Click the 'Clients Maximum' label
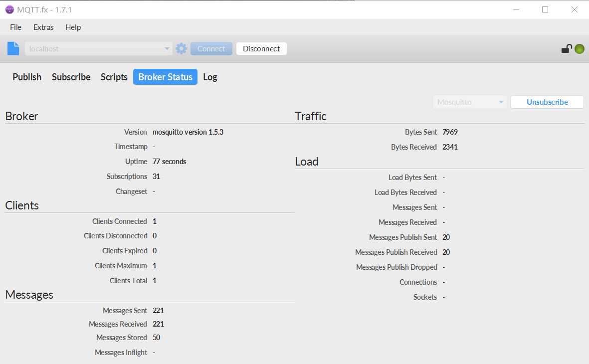Viewport: 589px width, 364px height. tap(121, 266)
